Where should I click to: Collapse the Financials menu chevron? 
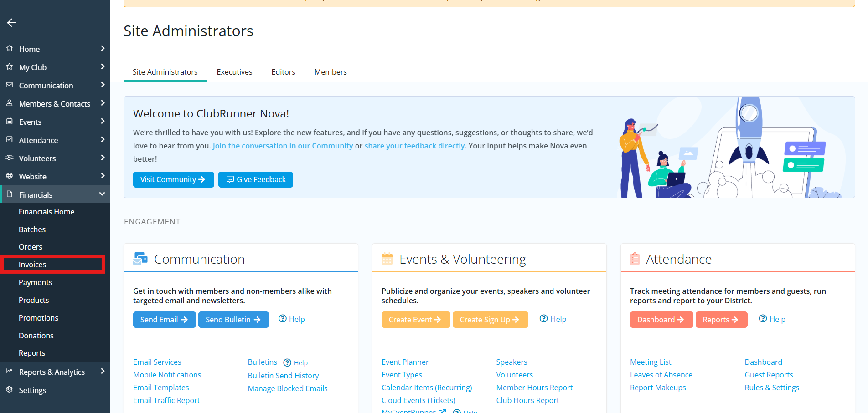pos(102,194)
